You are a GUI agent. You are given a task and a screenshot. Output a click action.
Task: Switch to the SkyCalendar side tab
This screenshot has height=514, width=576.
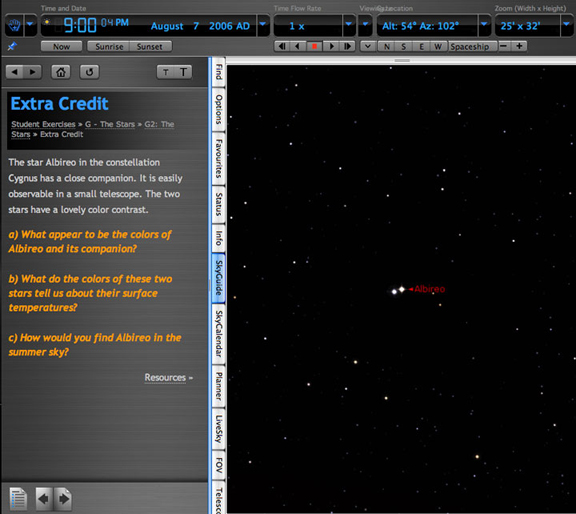click(219, 334)
